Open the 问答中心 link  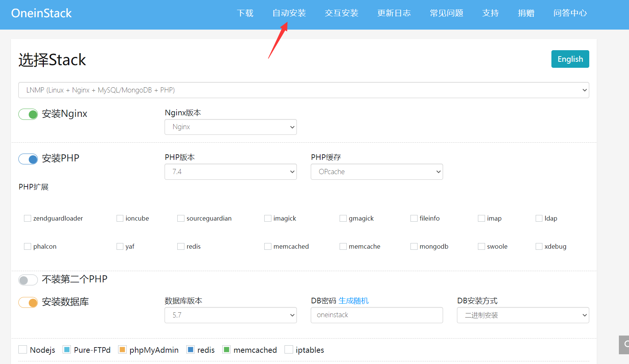click(x=570, y=13)
